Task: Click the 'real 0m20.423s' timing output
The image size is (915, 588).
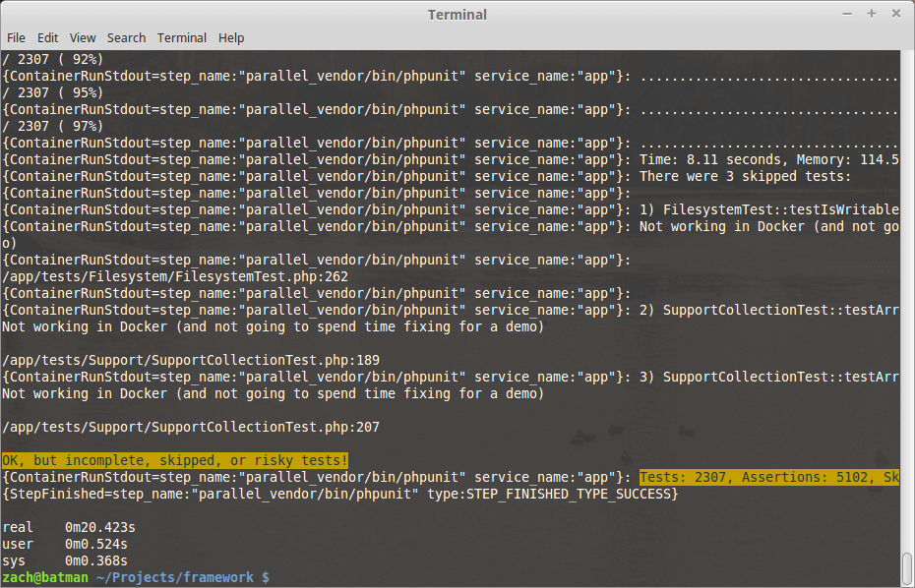Action: point(69,527)
